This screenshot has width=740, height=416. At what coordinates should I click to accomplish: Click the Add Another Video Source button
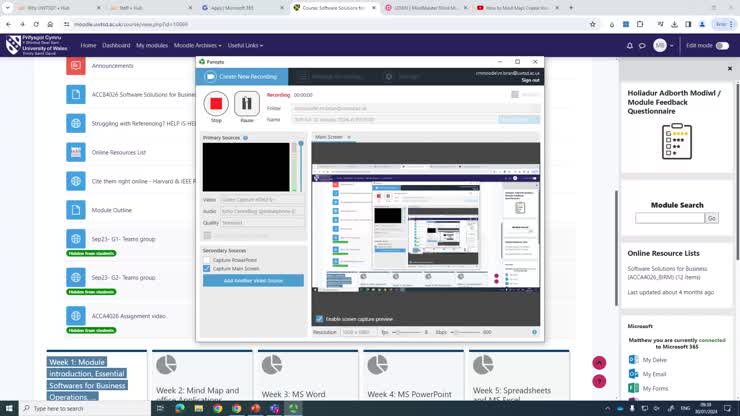click(253, 281)
